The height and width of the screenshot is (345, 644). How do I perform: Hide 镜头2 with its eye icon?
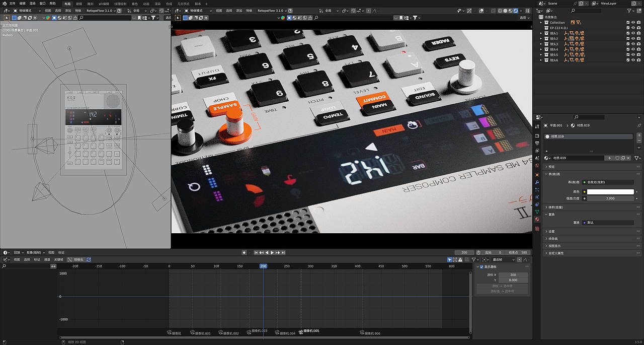(x=633, y=38)
